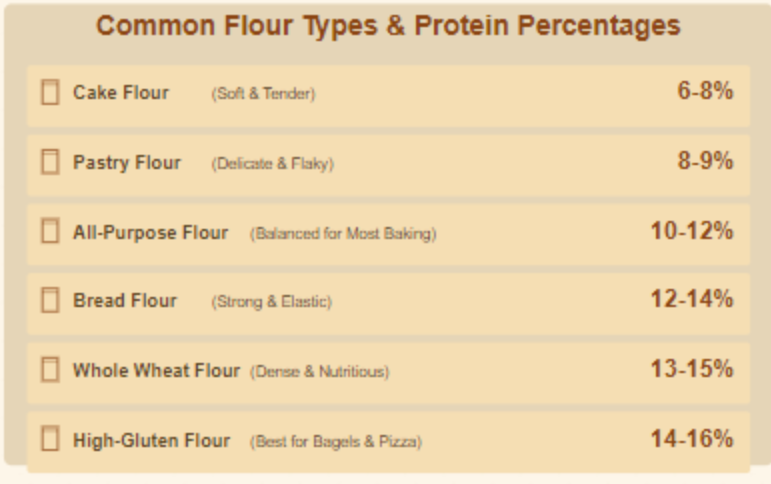Select the Whole Wheat Flour label
Image resolution: width=771 pixels, height=484 pixels.
[156, 370]
